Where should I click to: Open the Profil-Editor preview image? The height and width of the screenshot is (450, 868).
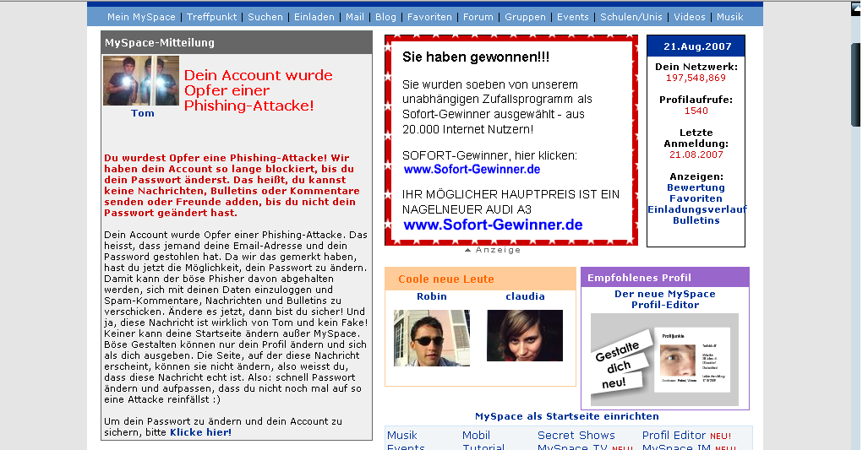pos(664,359)
